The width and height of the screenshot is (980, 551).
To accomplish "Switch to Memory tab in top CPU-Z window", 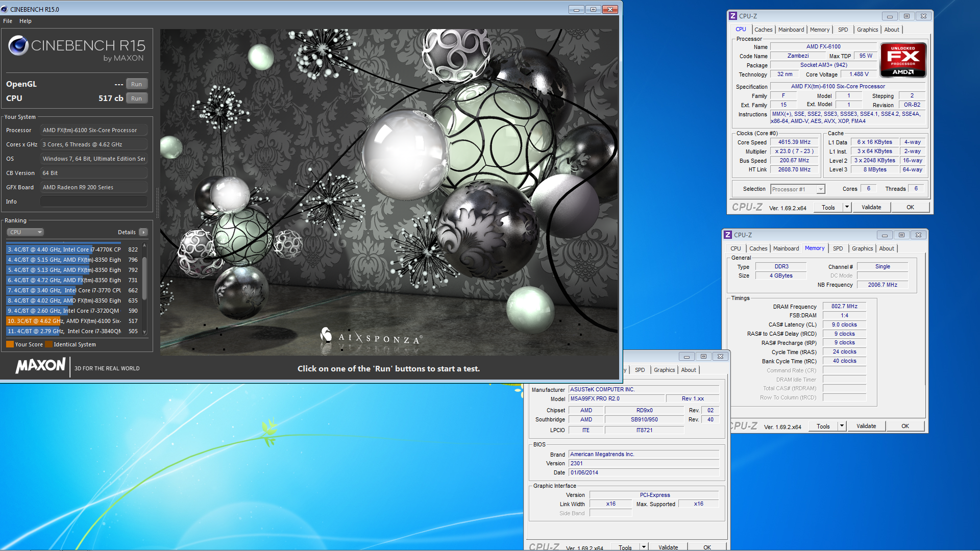I will click(819, 30).
